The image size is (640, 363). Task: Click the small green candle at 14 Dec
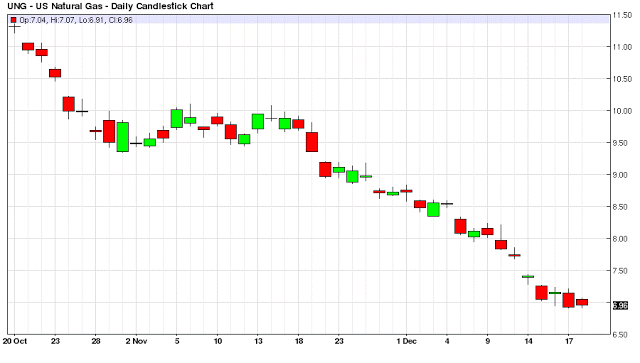click(x=528, y=276)
